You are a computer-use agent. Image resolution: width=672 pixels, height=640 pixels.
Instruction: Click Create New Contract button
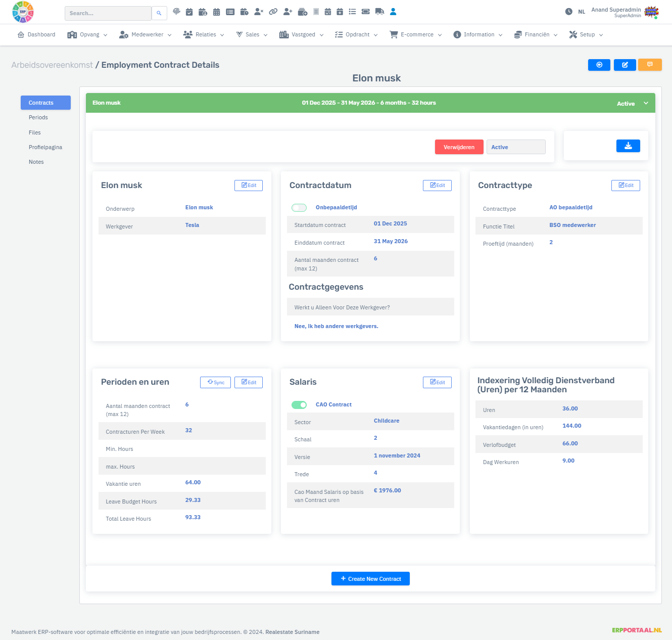[370, 579]
